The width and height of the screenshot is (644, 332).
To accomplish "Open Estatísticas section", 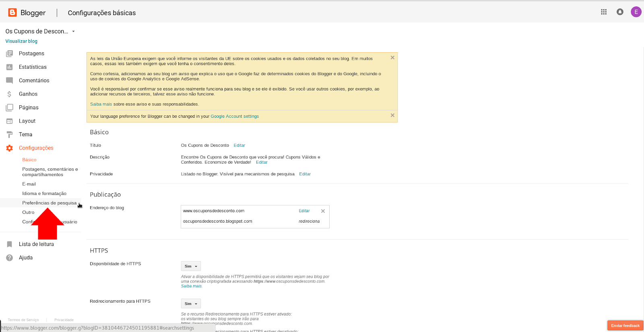I will [33, 67].
